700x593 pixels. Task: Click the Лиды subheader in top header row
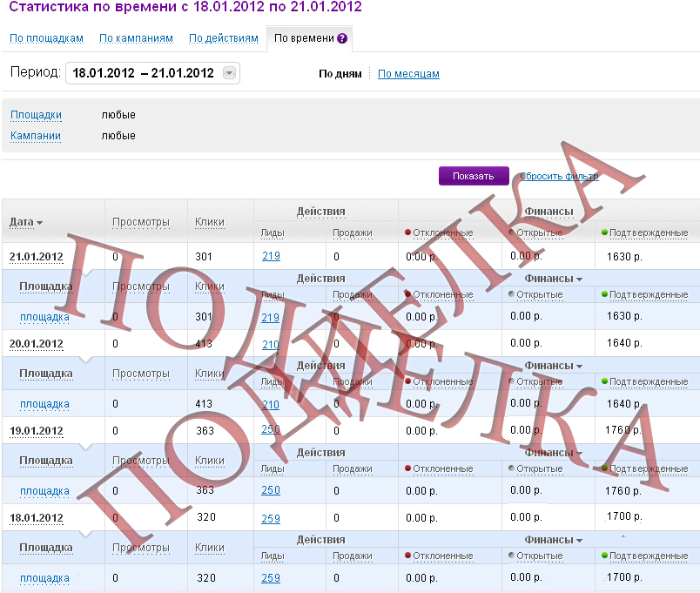273,232
